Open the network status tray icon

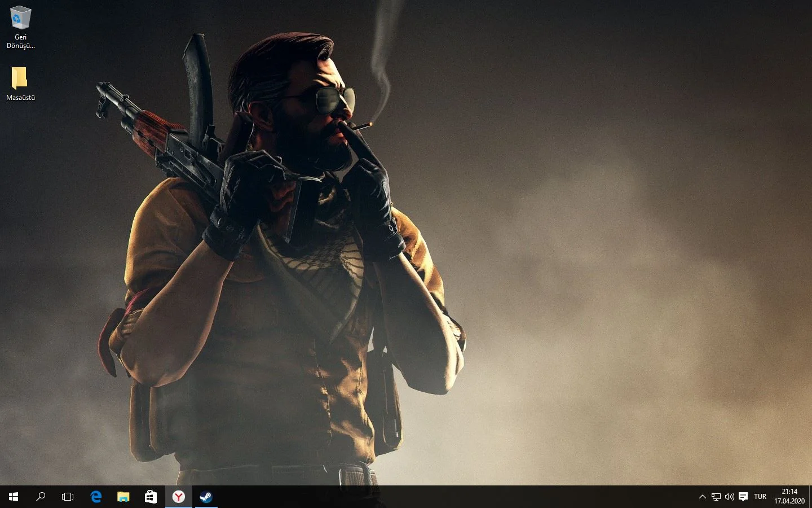pos(716,497)
